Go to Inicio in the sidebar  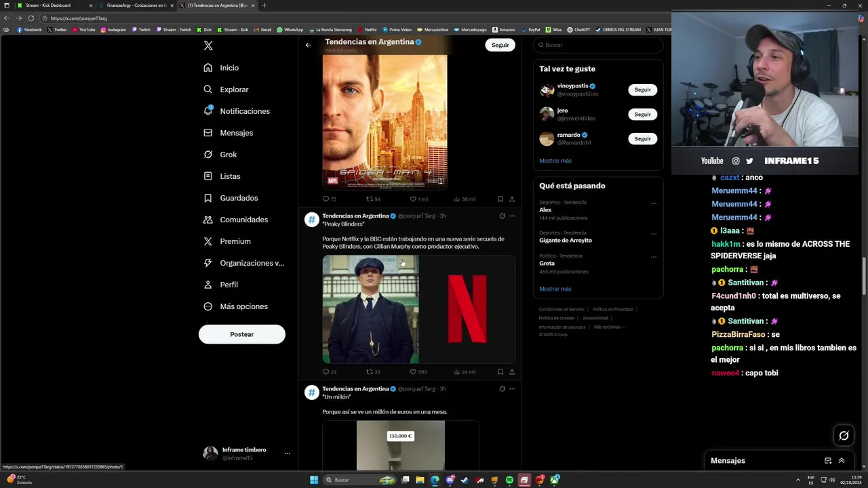(221, 68)
